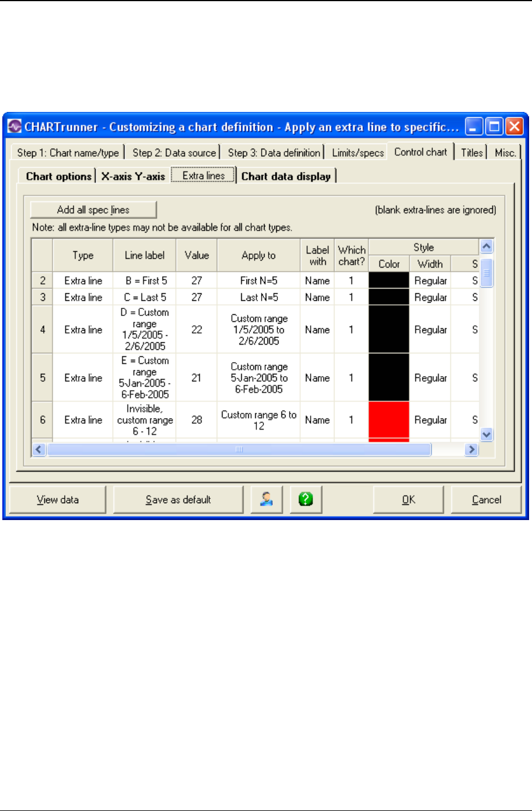Click Extra line type cell in row 4
This screenshot has height=811, width=532.
(83, 329)
